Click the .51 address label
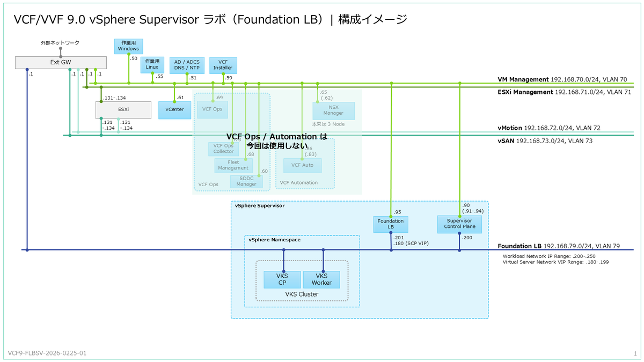 [x=193, y=78]
